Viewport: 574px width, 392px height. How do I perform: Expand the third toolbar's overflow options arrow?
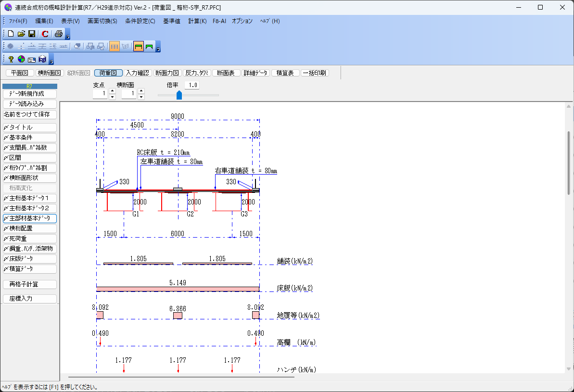[51, 60]
